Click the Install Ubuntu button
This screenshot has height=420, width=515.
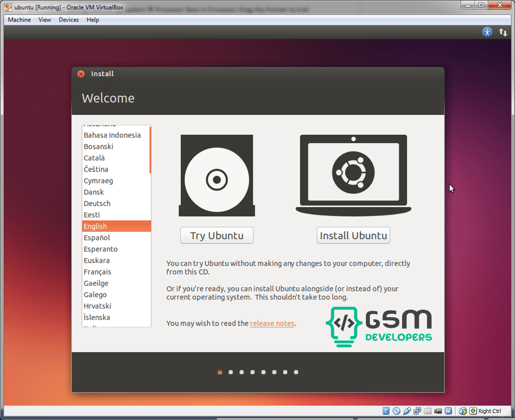353,236
